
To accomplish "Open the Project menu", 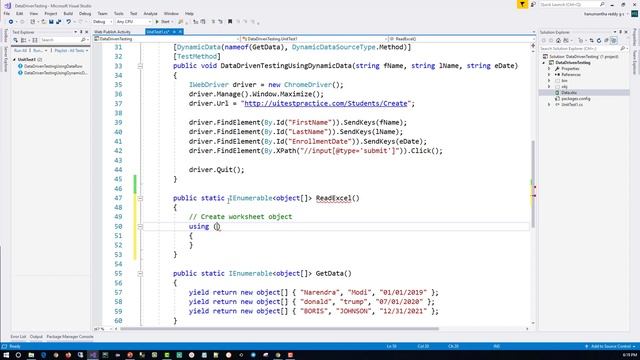I will click(51, 13).
